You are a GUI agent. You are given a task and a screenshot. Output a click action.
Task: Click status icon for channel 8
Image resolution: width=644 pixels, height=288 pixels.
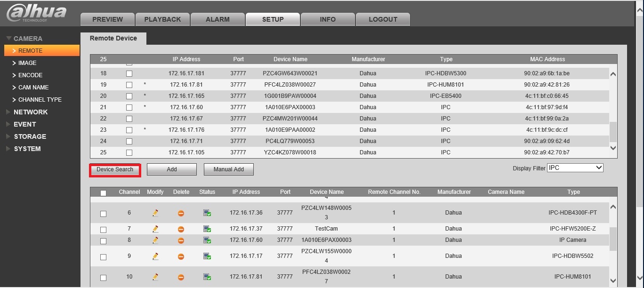pyautogui.click(x=207, y=240)
